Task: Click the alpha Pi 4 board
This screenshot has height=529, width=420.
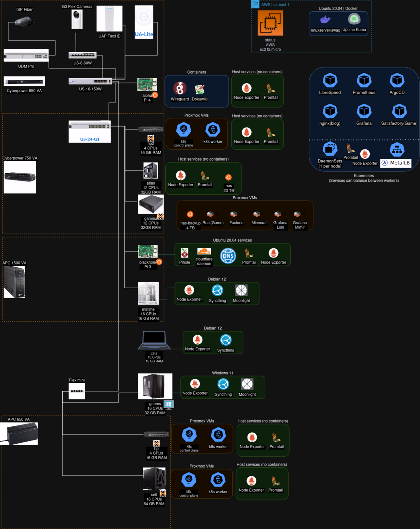Action: point(147,85)
